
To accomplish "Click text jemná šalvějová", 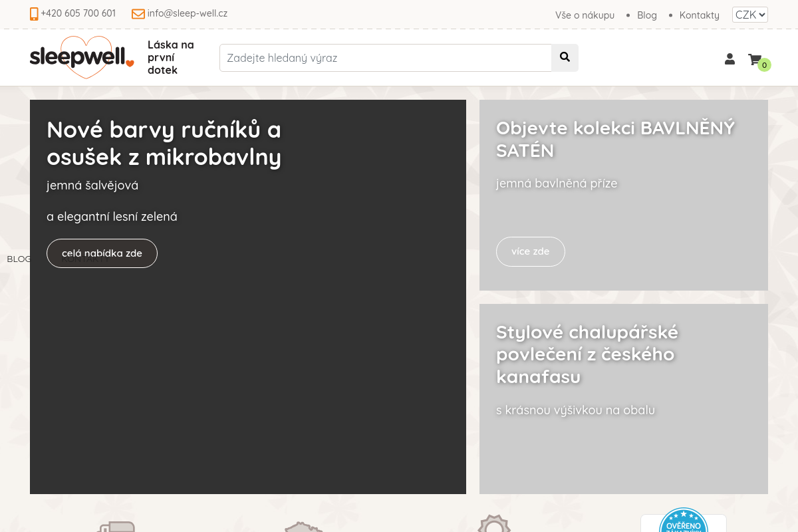I will [92, 186].
